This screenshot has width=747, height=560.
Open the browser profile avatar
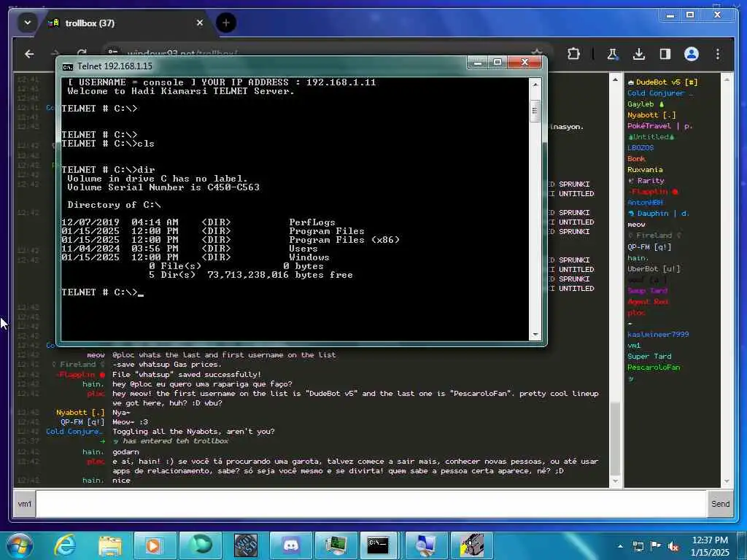[x=692, y=54]
